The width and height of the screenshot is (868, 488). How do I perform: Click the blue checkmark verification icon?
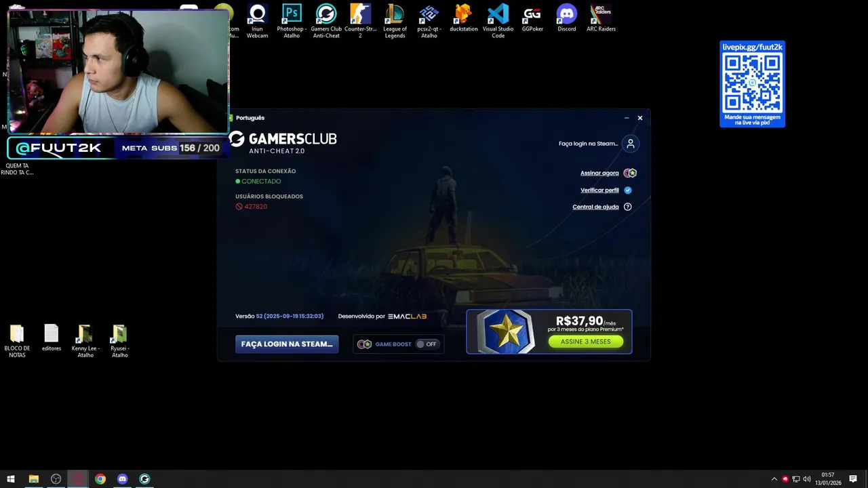click(x=628, y=190)
